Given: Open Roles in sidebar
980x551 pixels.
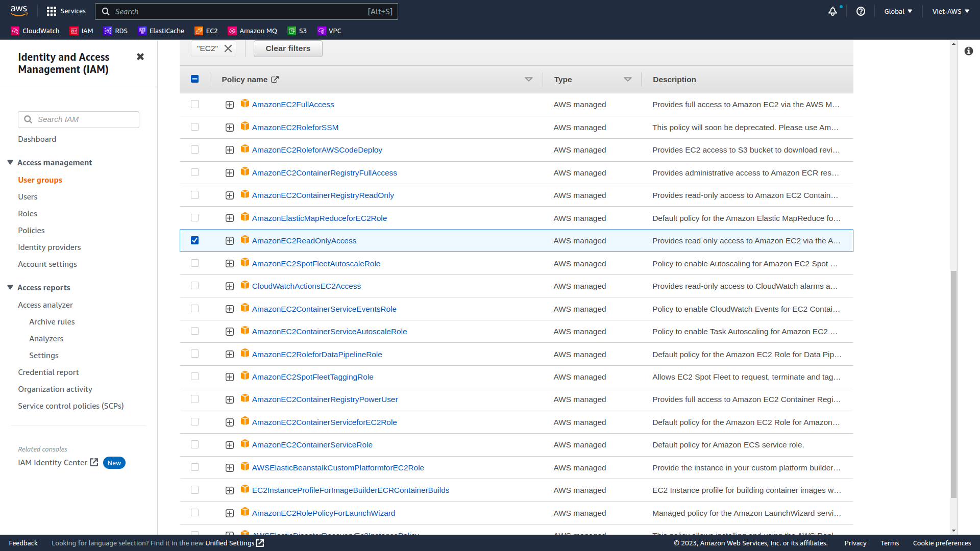Looking at the screenshot, I should pyautogui.click(x=28, y=214).
